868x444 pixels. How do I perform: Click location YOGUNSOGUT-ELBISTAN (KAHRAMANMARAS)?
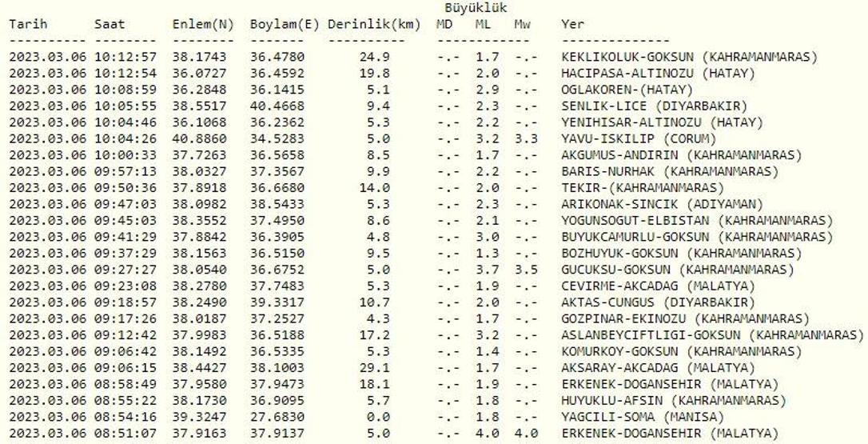[x=697, y=220]
